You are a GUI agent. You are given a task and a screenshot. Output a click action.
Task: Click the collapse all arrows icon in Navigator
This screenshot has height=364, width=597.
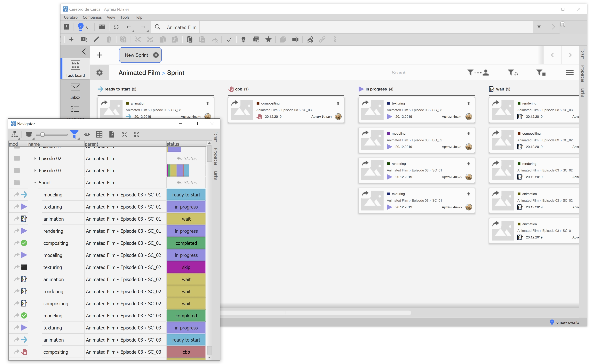pyautogui.click(x=124, y=134)
